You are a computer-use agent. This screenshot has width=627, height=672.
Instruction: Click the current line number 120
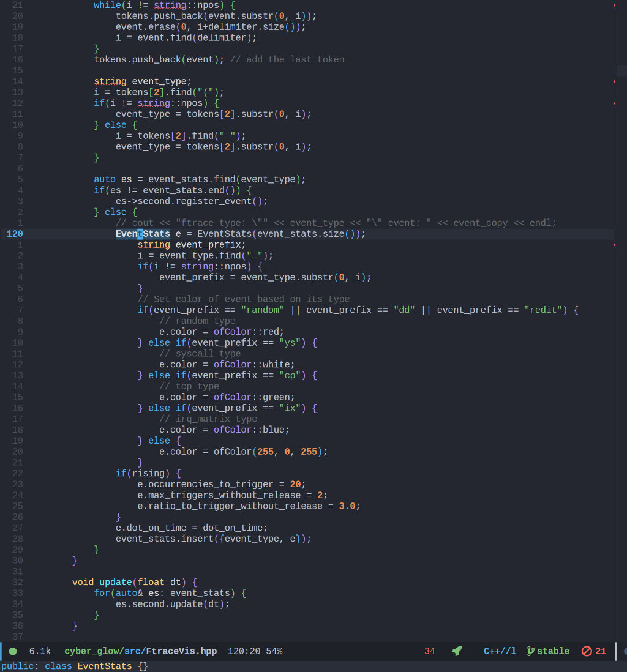(x=15, y=234)
